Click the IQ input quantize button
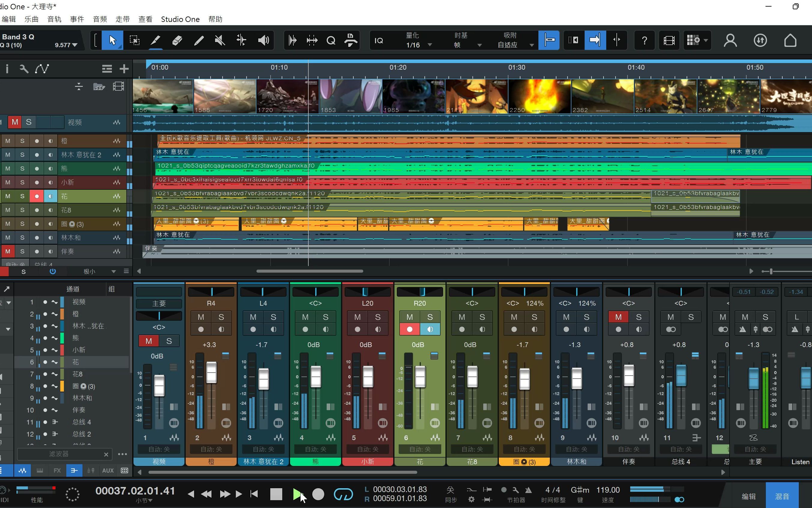 pyautogui.click(x=379, y=41)
